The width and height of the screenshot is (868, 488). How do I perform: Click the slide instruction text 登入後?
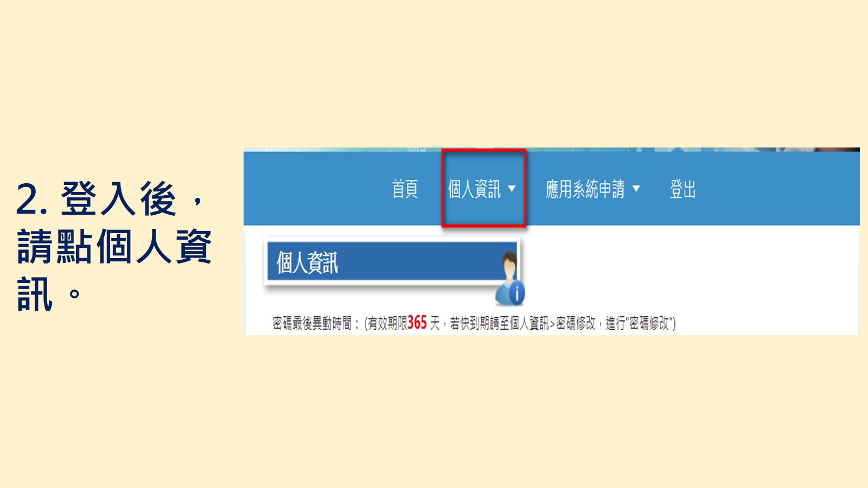(x=118, y=199)
